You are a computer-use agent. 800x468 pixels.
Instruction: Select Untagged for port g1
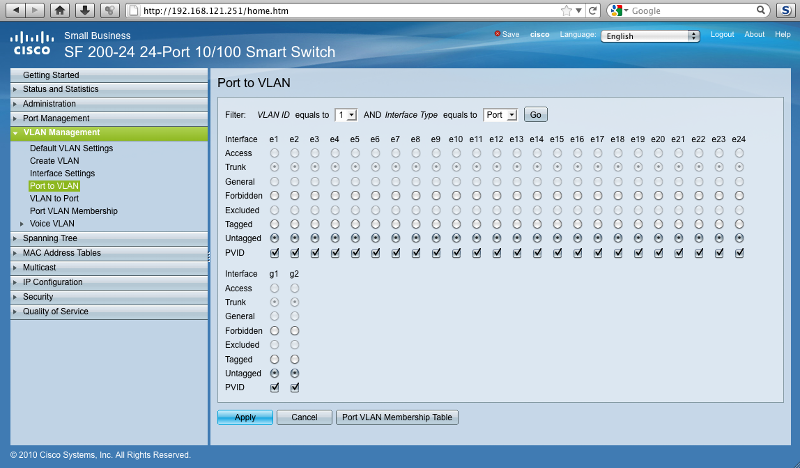(x=274, y=373)
